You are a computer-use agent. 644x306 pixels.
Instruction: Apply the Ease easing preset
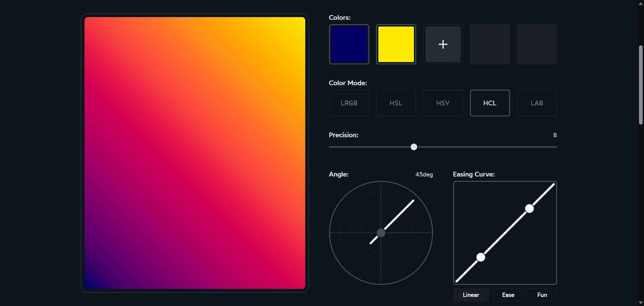[x=508, y=295]
